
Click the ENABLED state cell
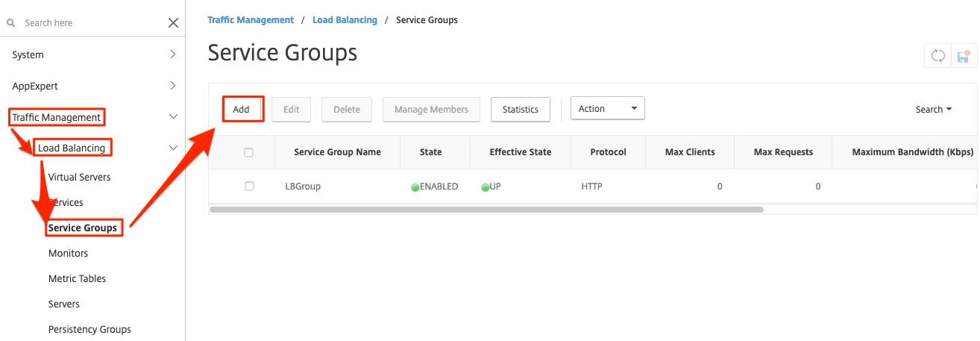[x=435, y=187]
